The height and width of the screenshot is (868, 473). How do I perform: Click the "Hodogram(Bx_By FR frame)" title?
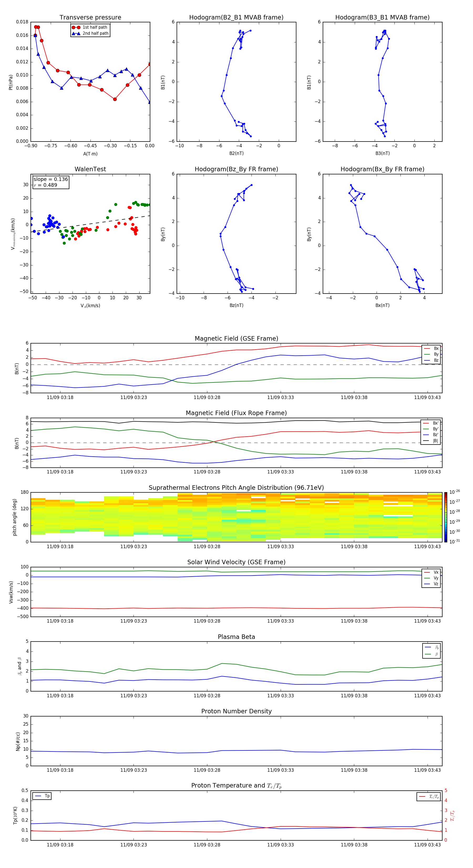coord(382,169)
